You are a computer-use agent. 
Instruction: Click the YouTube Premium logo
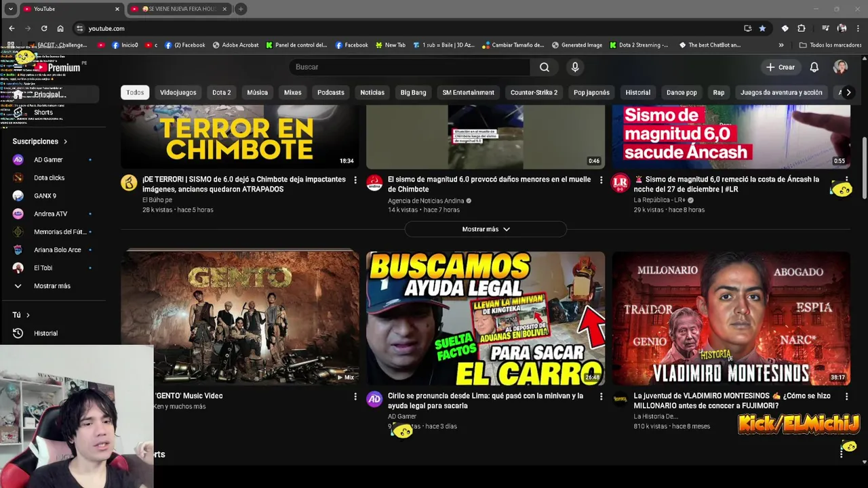58,67
